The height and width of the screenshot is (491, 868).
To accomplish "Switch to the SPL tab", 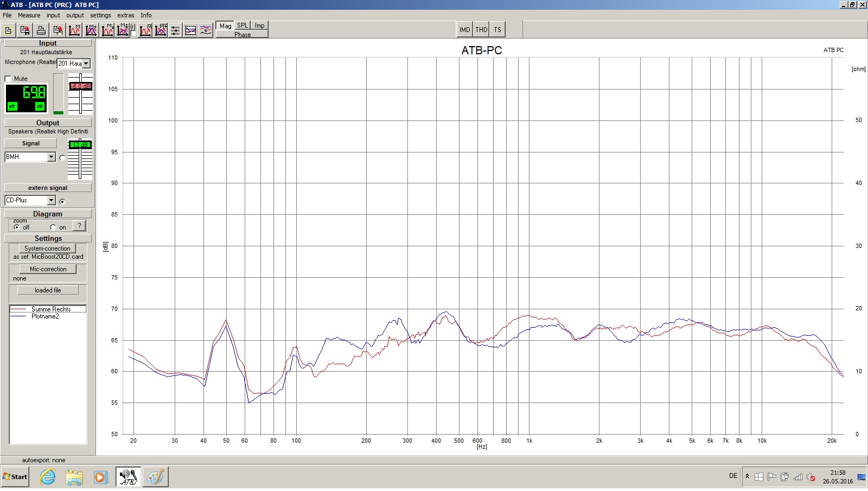I will [x=242, y=25].
